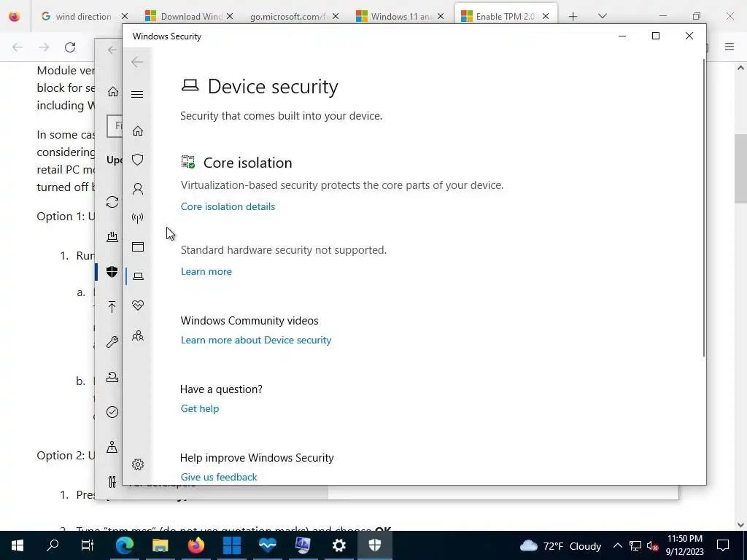Show hidden system tray icons
This screenshot has width=747, height=560.
[x=617, y=545]
